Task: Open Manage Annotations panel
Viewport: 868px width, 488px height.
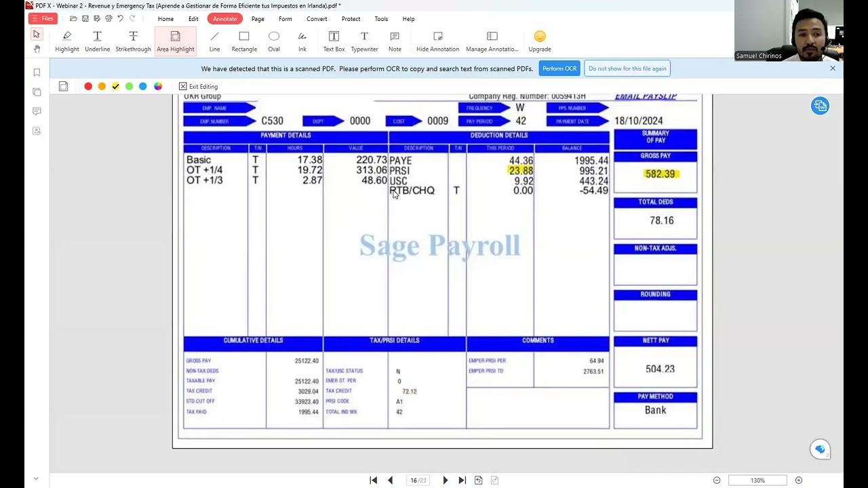Action: pos(492,41)
